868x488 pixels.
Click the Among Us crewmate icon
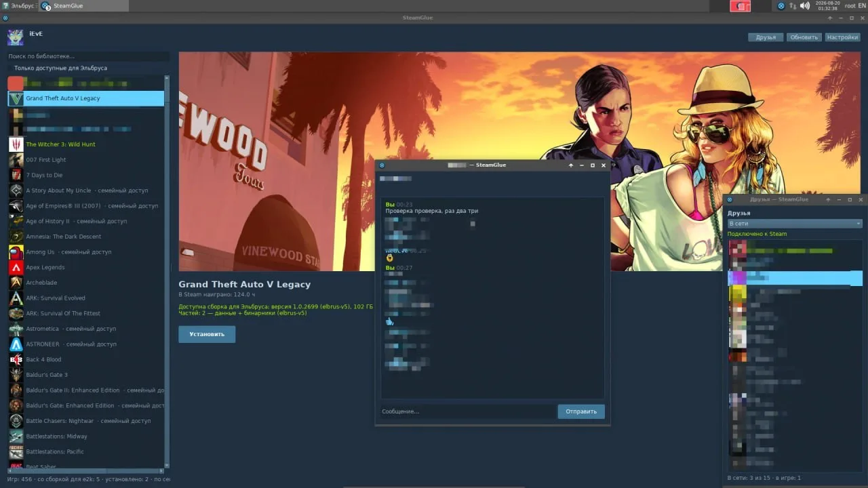coord(16,252)
